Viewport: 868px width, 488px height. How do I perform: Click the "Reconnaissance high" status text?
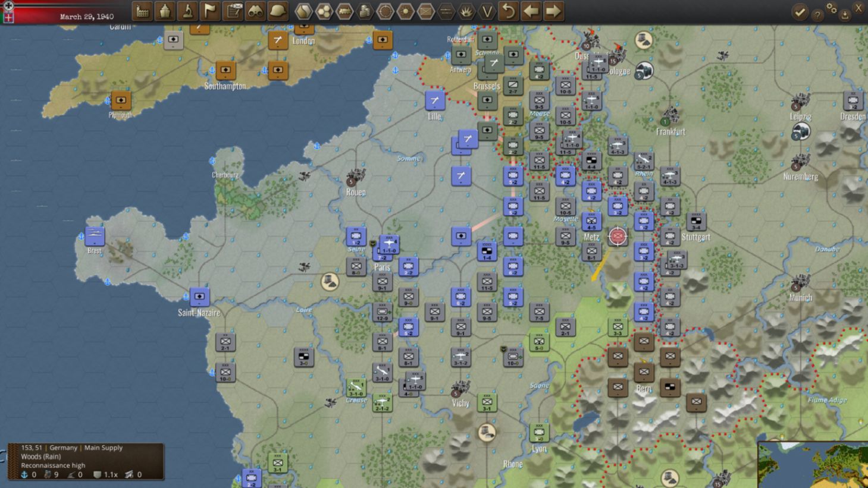pyautogui.click(x=53, y=465)
